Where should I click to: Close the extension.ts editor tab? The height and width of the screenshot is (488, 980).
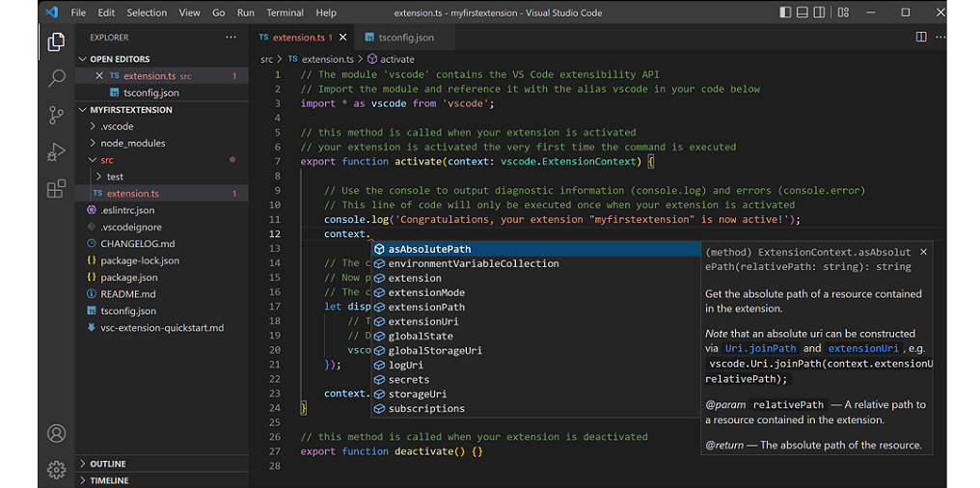click(x=342, y=38)
